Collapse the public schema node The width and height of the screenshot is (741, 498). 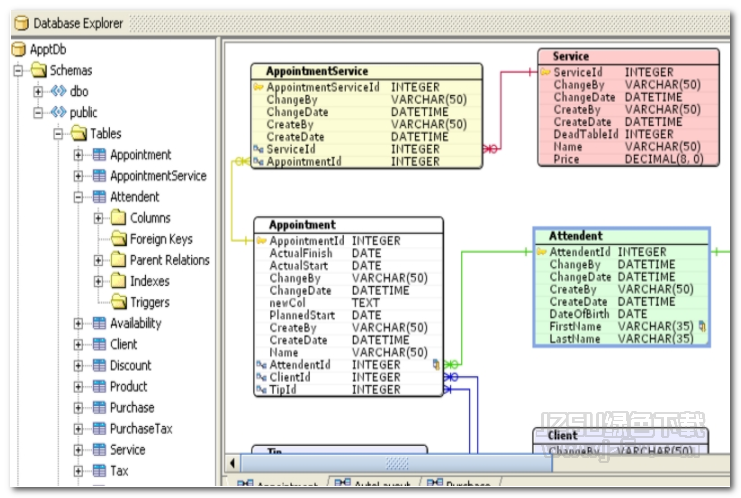pyautogui.click(x=38, y=112)
